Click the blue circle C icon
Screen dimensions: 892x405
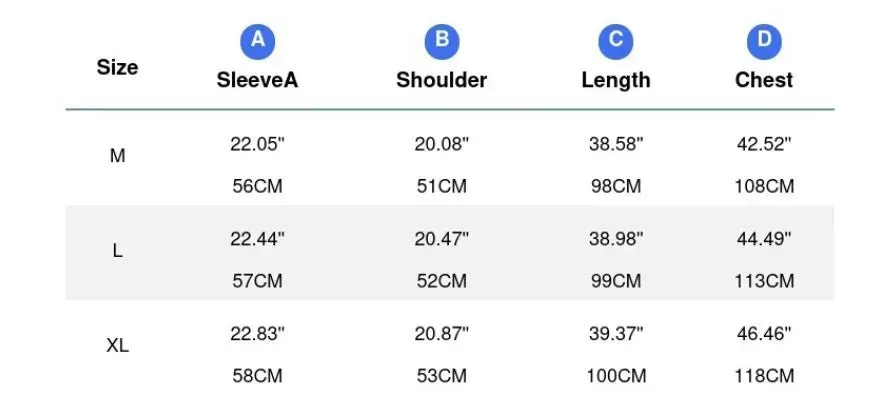click(x=616, y=42)
